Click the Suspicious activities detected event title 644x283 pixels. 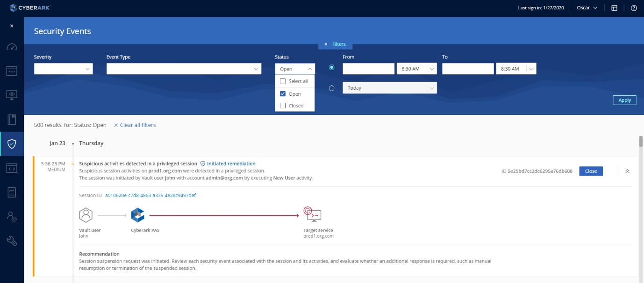click(x=138, y=164)
